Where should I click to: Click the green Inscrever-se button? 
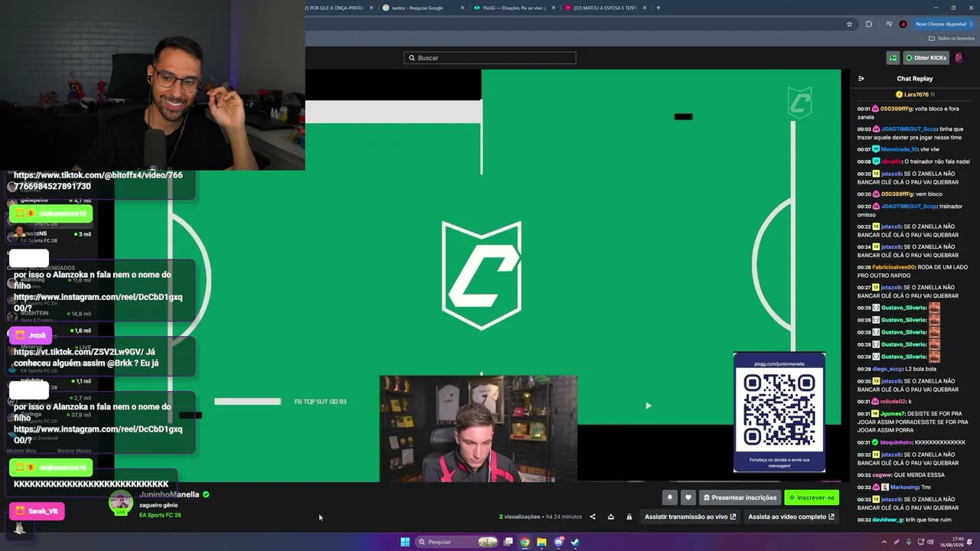tap(812, 497)
